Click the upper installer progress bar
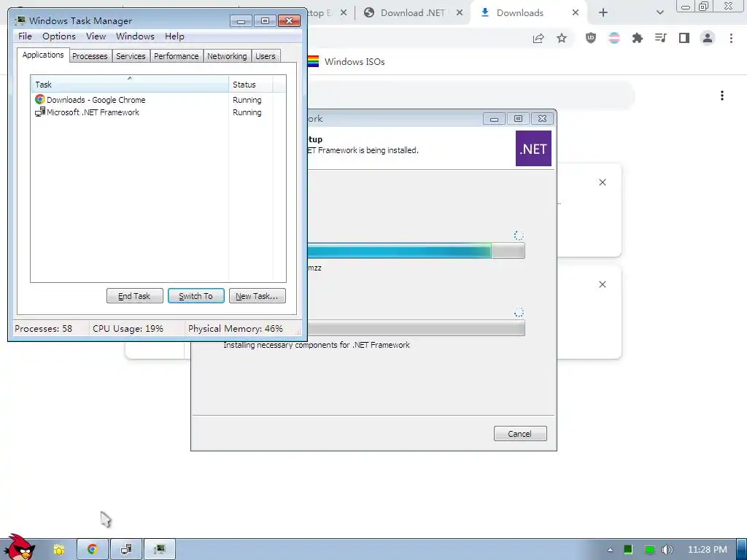Image resolution: width=747 pixels, height=560 pixels. click(x=416, y=251)
